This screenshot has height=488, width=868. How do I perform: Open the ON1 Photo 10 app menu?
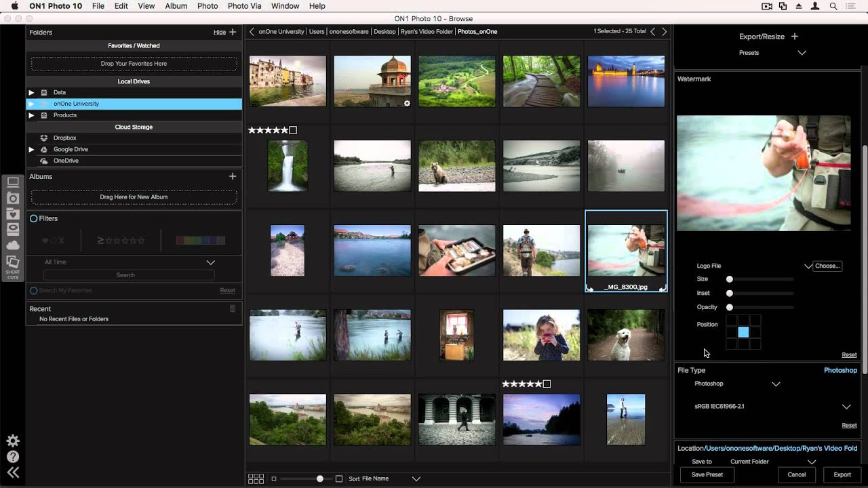56,6
